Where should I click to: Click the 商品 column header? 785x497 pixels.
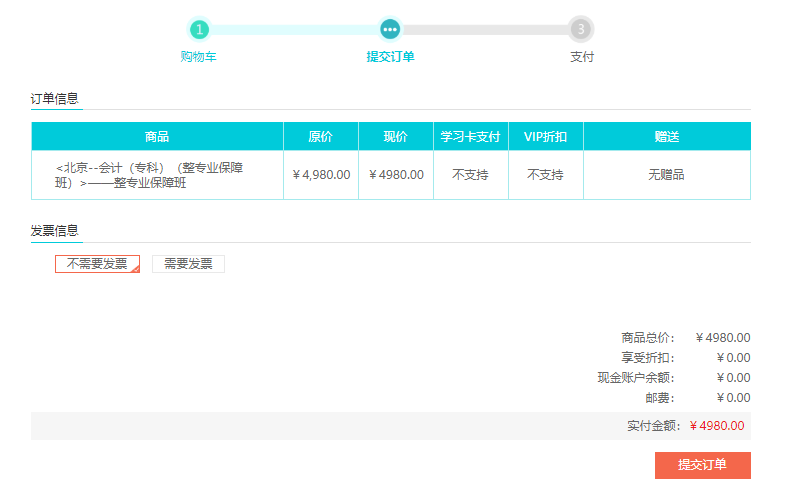157,136
